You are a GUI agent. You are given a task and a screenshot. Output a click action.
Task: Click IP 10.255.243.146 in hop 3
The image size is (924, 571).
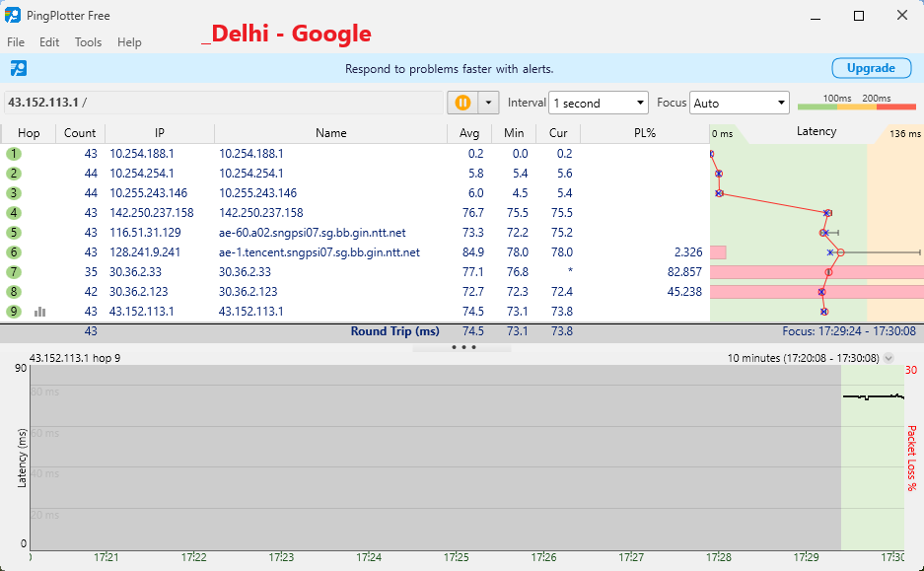tap(149, 193)
